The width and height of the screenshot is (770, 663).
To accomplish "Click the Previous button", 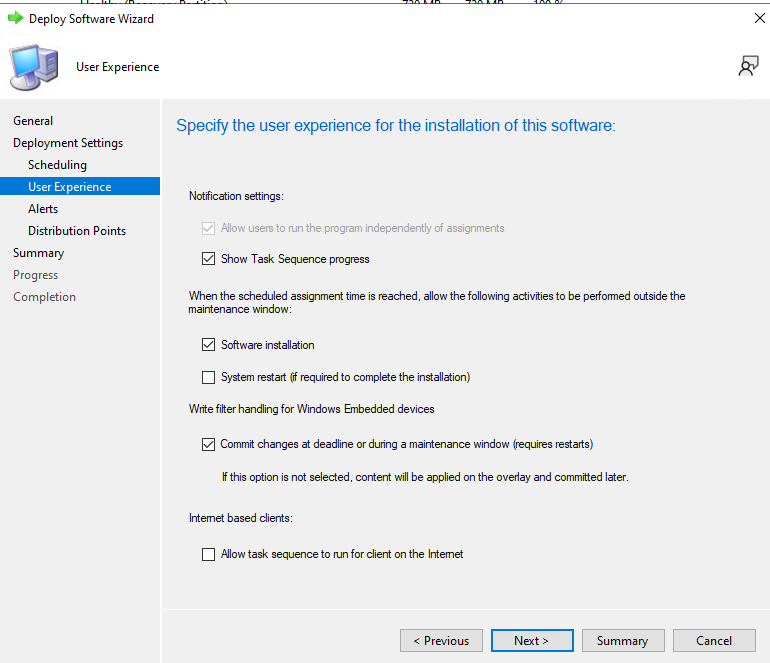I will click(441, 641).
